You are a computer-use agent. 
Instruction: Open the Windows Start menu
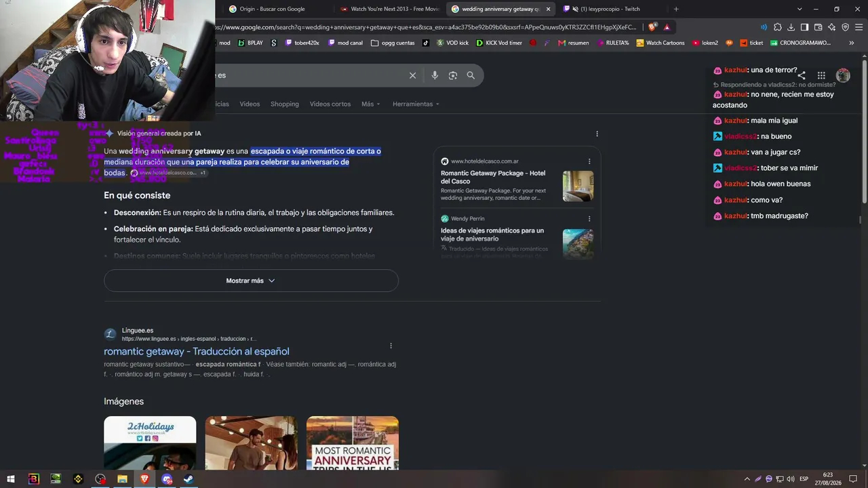[11, 479]
